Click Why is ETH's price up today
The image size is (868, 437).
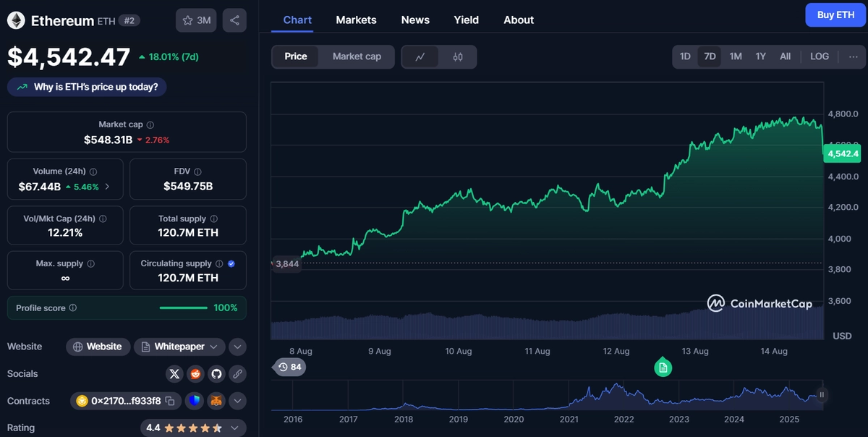(x=87, y=87)
